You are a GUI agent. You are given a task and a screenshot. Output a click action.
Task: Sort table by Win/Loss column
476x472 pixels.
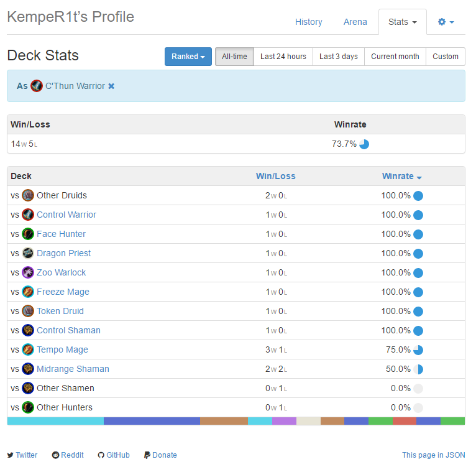276,176
